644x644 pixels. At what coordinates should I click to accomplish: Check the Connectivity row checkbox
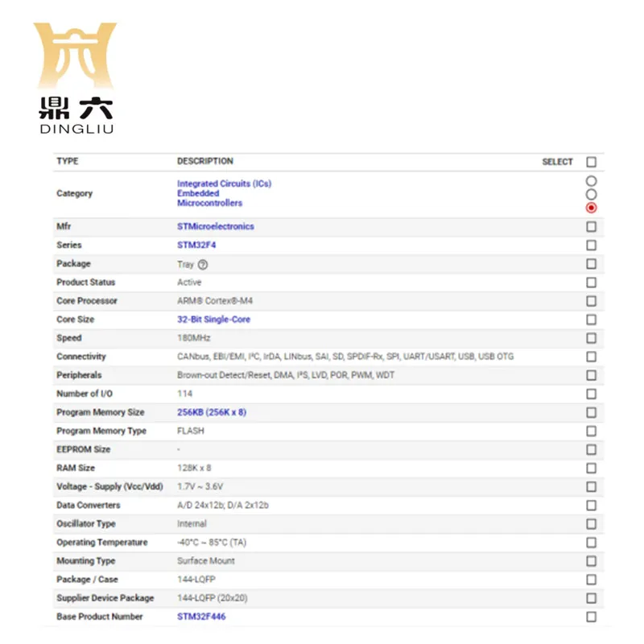tap(591, 357)
